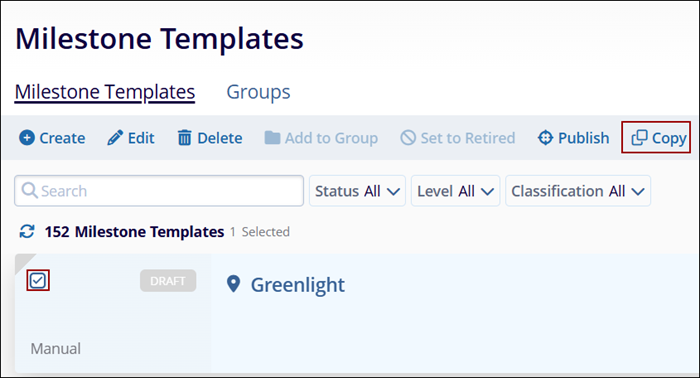This screenshot has width=700, height=378.
Task: Click the Set to Retired circle-slash icon
Action: point(408,138)
